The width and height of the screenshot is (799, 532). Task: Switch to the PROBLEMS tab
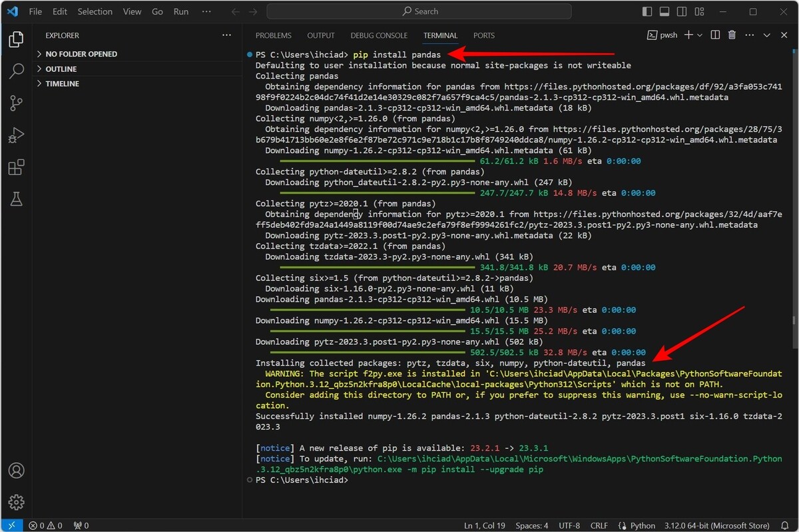point(273,35)
